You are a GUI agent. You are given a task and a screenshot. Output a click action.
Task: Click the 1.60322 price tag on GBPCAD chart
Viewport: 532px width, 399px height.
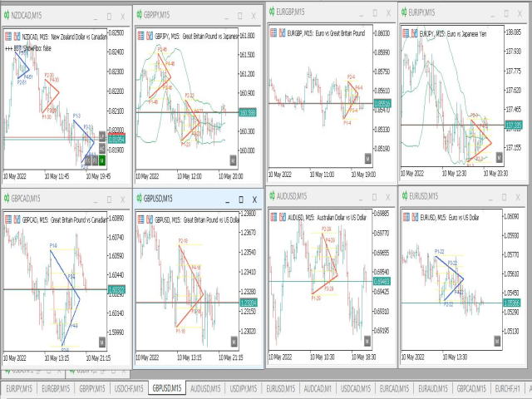point(116,289)
